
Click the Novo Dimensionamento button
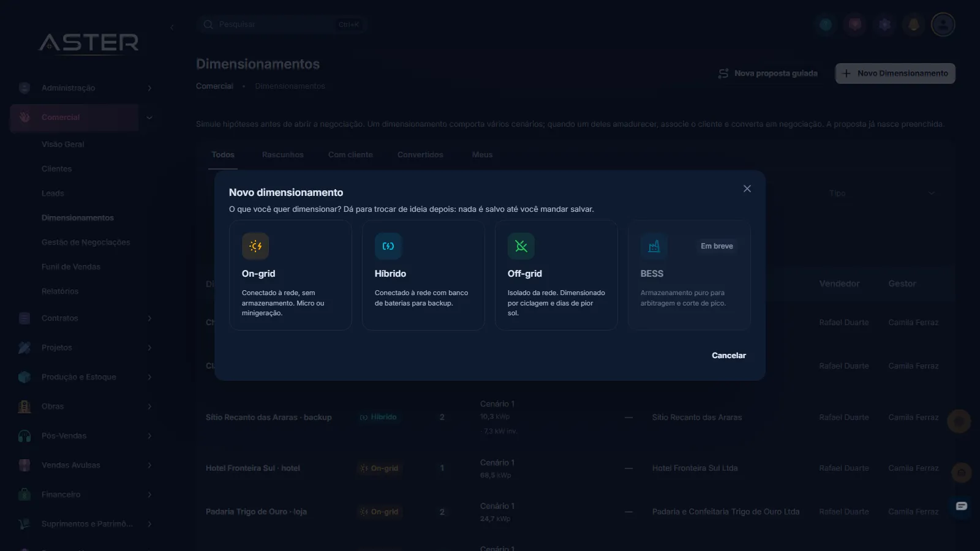coord(895,73)
